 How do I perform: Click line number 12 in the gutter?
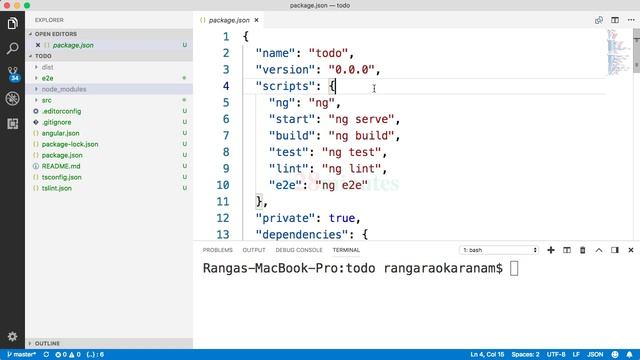[x=223, y=218]
